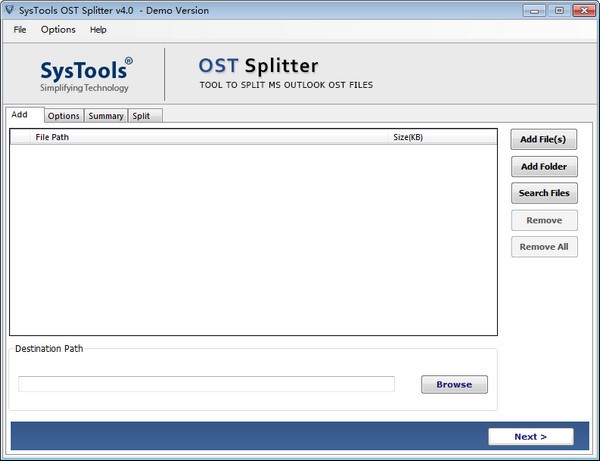
Task: Focus the Destination Path text field
Action: coord(206,384)
